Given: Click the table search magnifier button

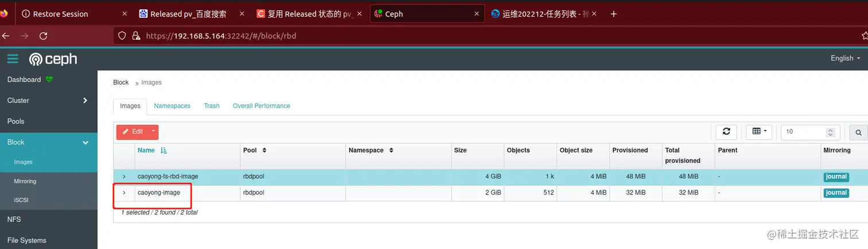Looking at the screenshot, I should pyautogui.click(x=858, y=132).
